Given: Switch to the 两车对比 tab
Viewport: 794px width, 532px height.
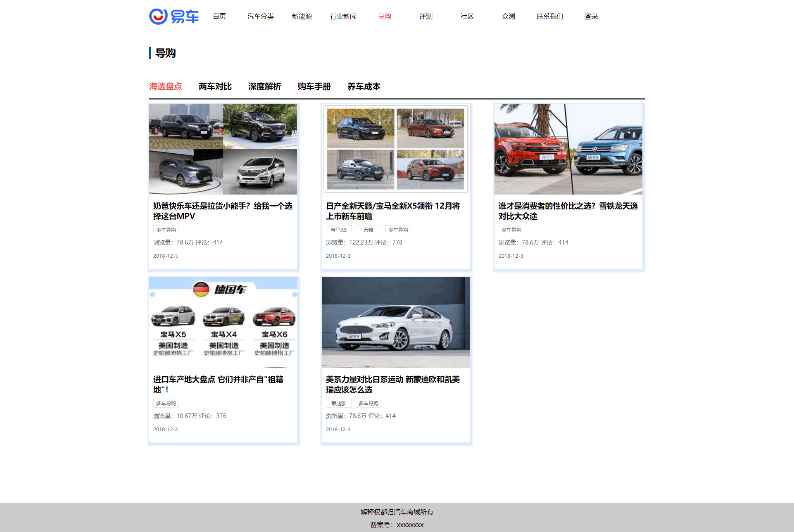Looking at the screenshot, I should pyautogui.click(x=215, y=86).
